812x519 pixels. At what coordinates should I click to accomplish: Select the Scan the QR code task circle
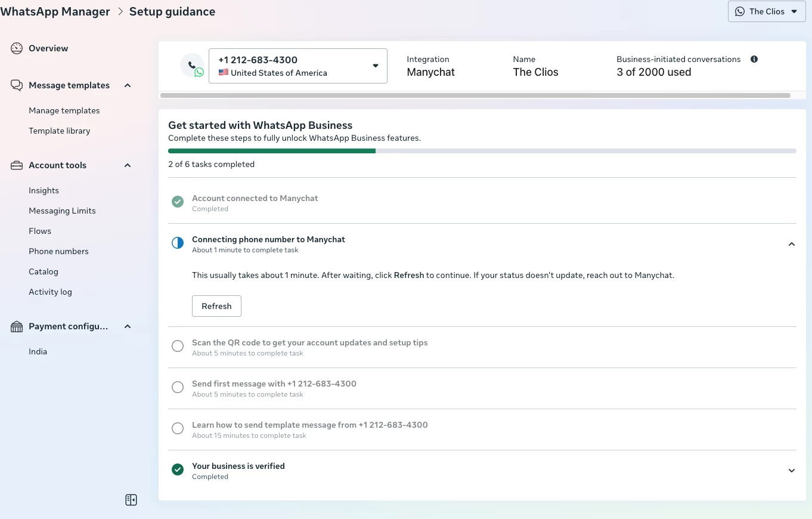(178, 347)
